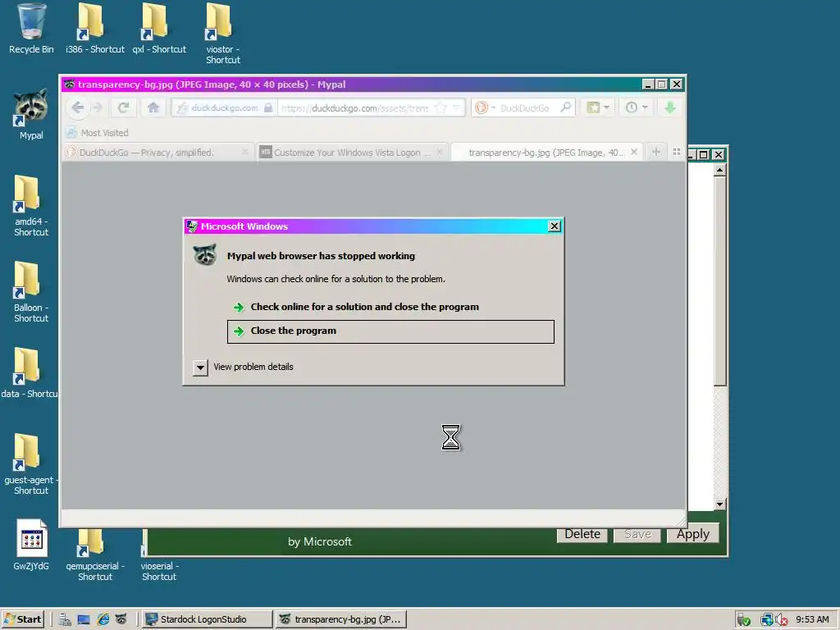
Task: Click Mypal forward navigation arrow
Action: coord(98,107)
